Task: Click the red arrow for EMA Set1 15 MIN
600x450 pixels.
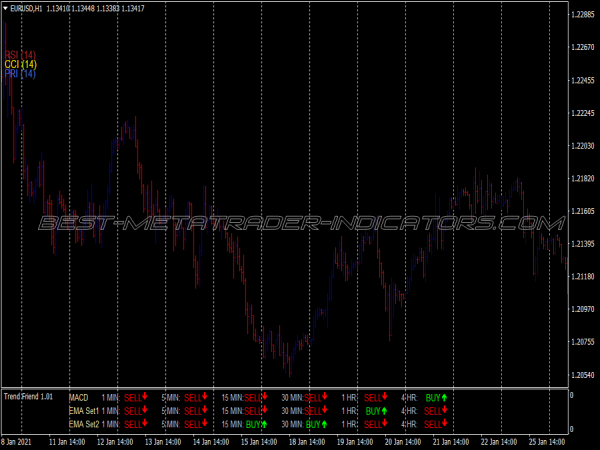Action: click(x=265, y=410)
